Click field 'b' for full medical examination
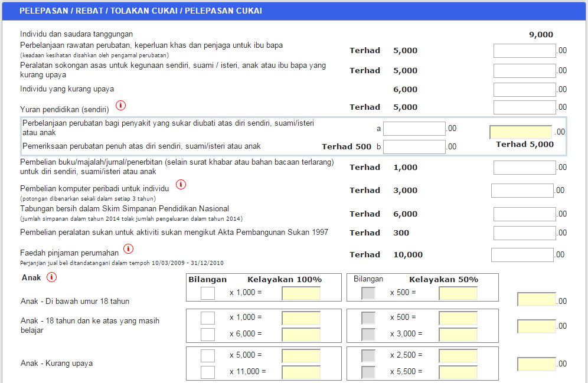 tap(414, 146)
